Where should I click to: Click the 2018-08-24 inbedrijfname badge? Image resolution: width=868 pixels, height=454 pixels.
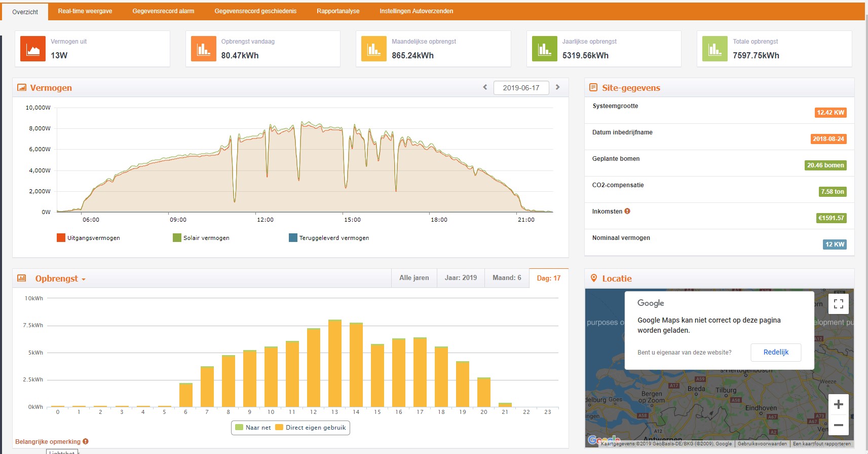click(828, 139)
